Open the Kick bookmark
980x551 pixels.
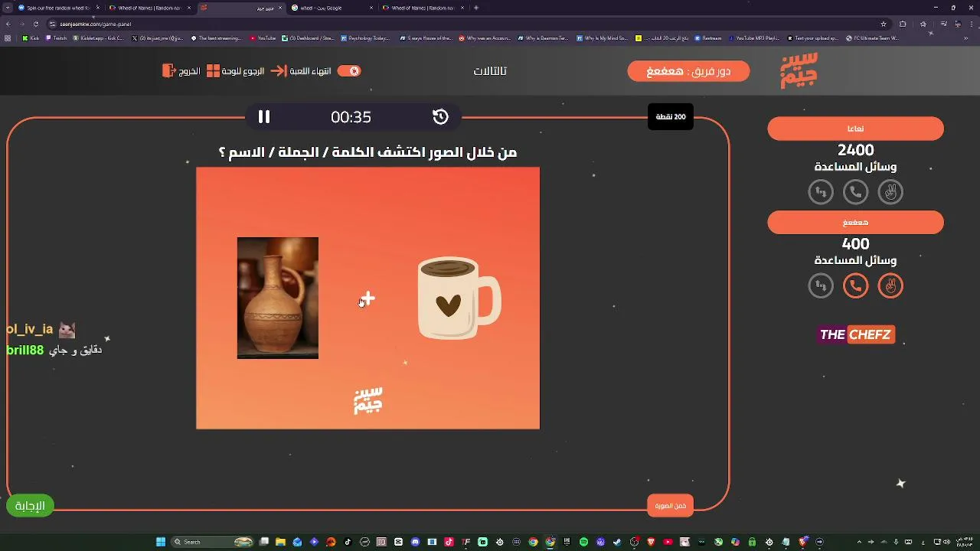coord(31,37)
